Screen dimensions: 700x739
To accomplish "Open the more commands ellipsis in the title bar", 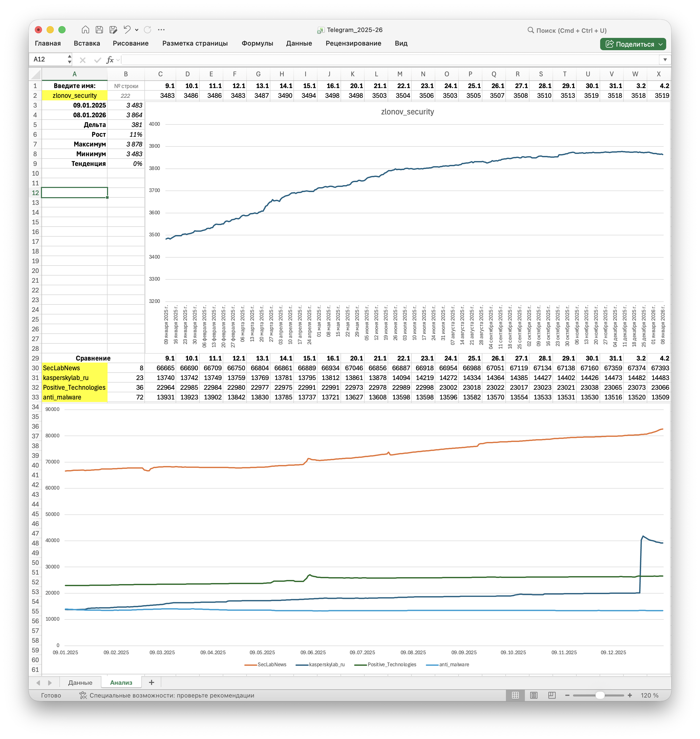I will coord(161,29).
